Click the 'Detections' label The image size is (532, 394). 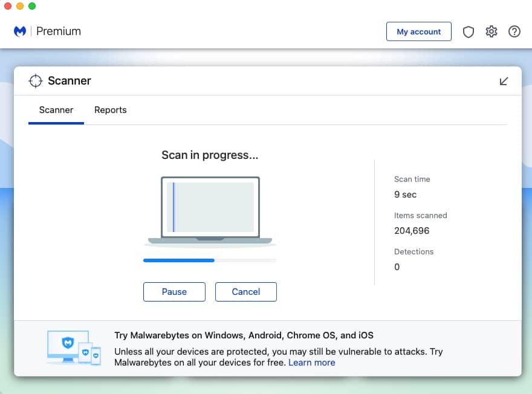click(414, 251)
